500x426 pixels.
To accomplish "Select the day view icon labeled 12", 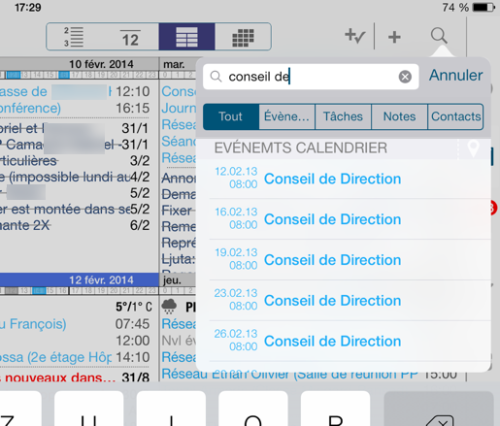I will pos(130,38).
